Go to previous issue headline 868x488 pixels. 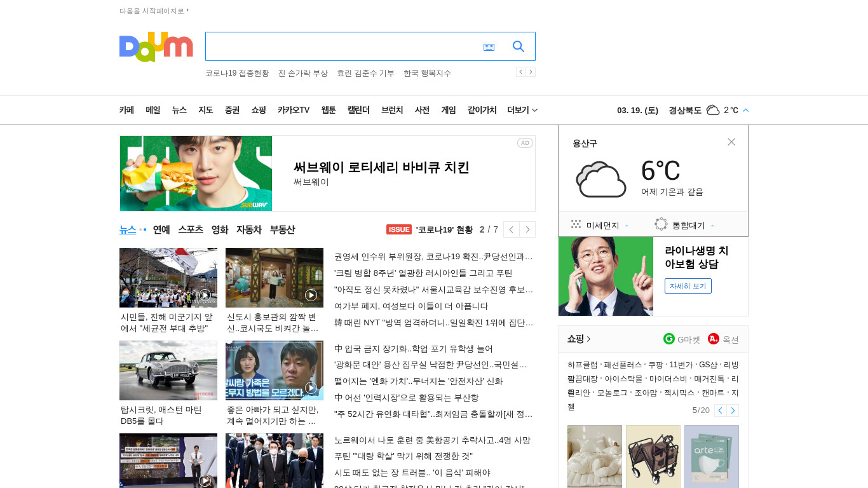pos(512,229)
